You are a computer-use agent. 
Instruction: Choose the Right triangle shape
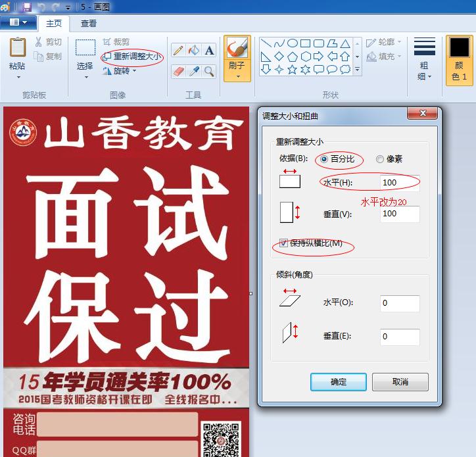pos(266,57)
